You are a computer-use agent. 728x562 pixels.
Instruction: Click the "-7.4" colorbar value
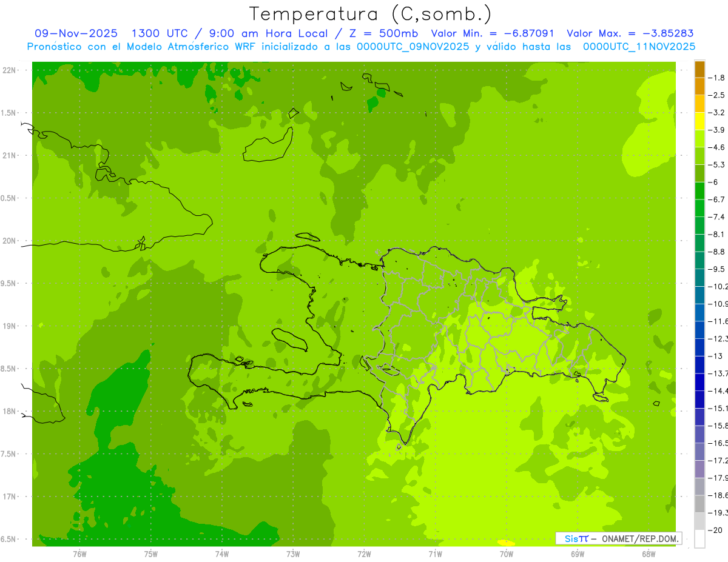[716, 217]
